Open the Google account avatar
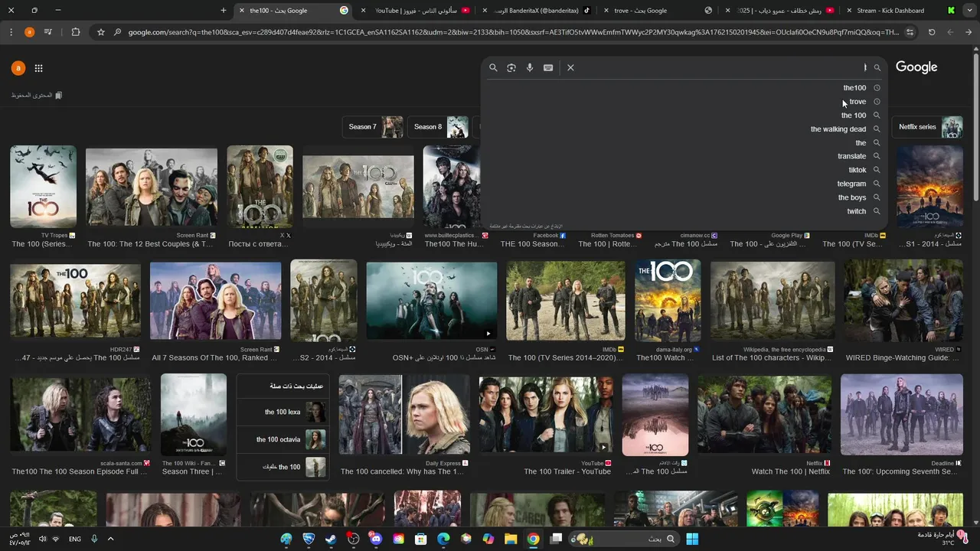This screenshot has height=551, width=980. 18,68
